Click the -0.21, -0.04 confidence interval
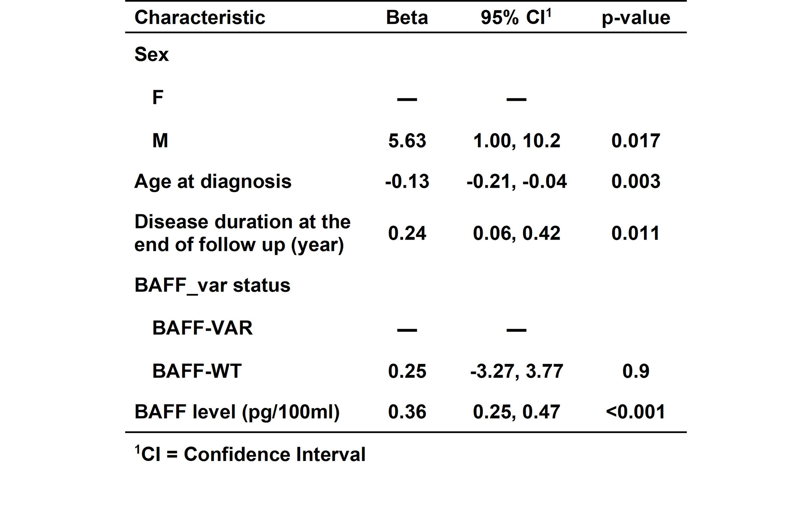 (516, 181)
